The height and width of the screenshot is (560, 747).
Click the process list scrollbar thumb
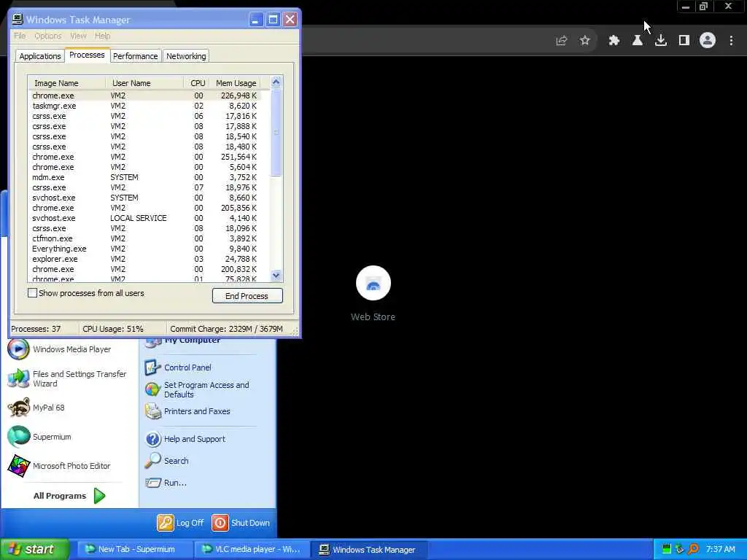click(276, 132)
